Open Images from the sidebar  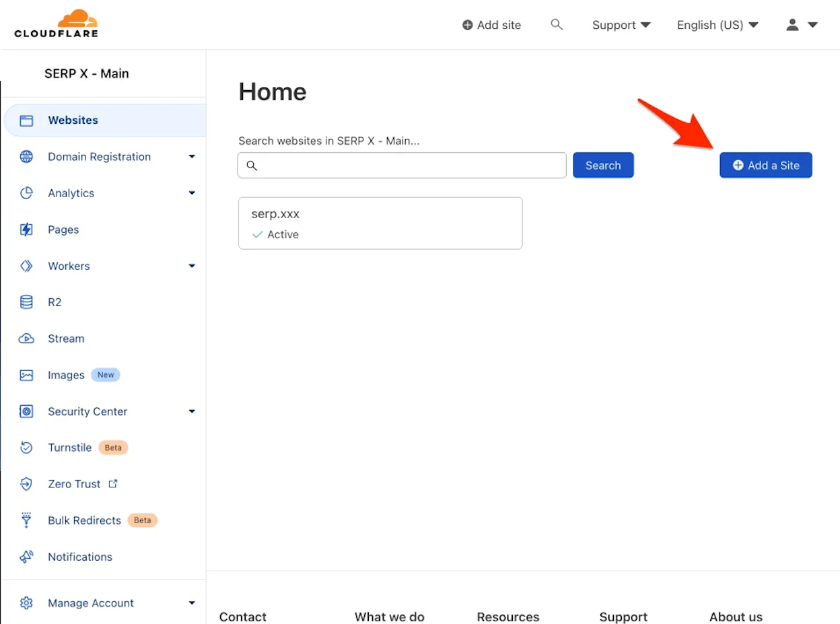click(x=66, y=375)
